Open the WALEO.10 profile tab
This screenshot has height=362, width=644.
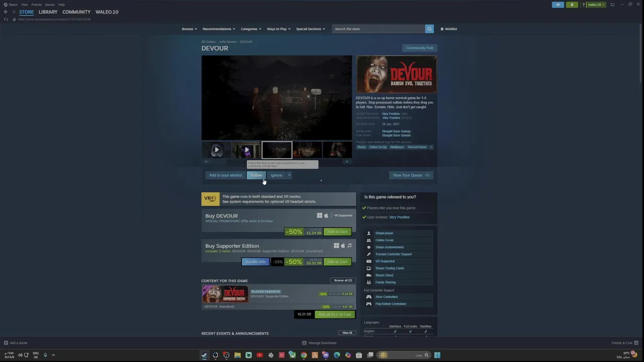click(107, 12)
